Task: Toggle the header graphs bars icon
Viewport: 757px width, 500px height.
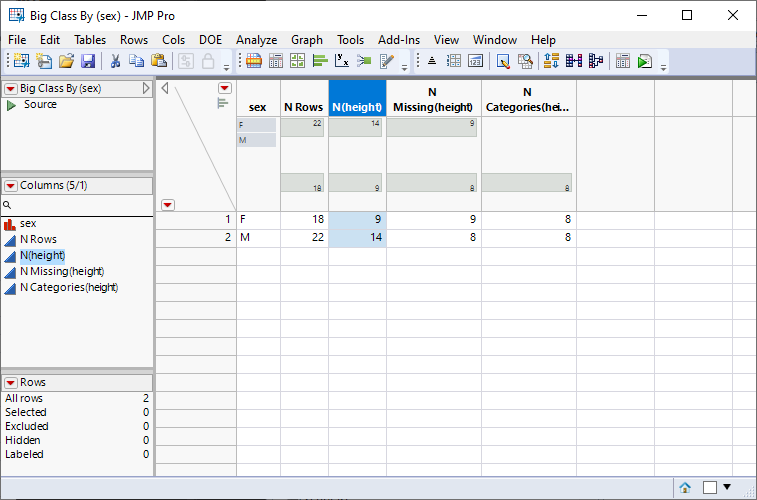Action: pos(223,103)
